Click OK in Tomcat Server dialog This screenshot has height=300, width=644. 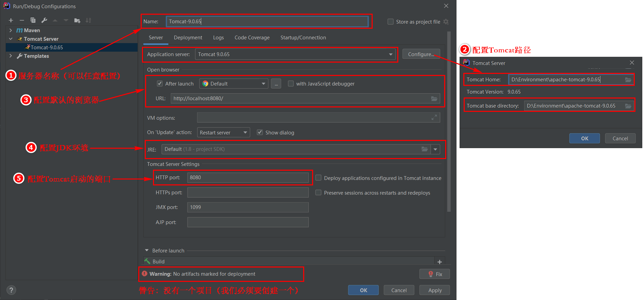point(584,138)
